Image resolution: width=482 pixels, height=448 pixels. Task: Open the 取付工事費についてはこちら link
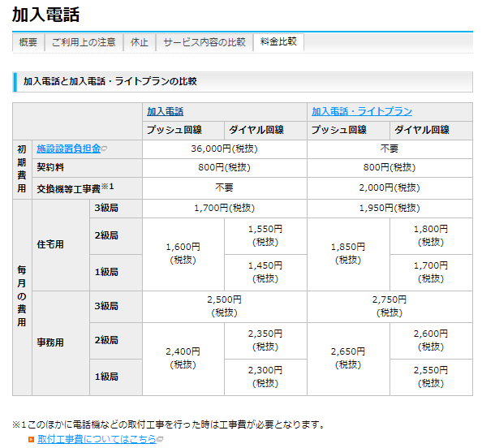click(x=97, y=439)
